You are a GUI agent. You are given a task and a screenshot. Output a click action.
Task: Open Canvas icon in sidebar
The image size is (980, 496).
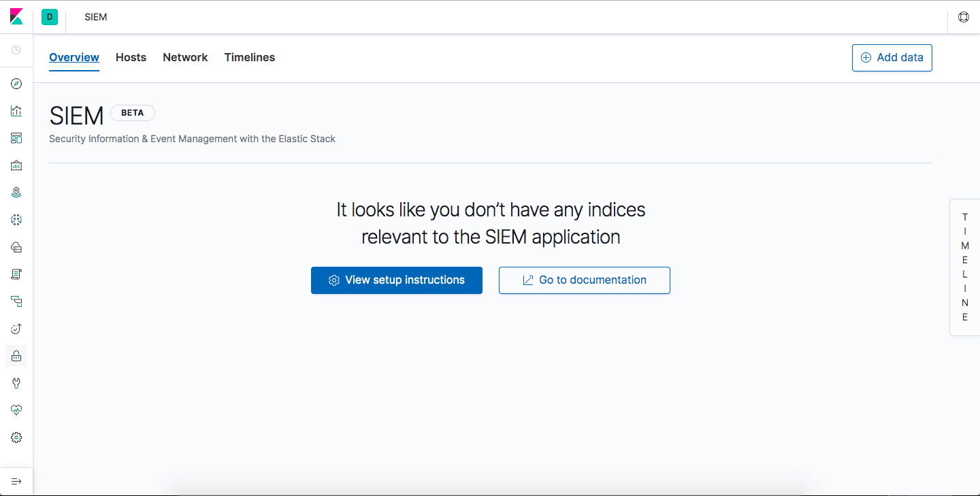pyautogui.click(x=16, y=165)
